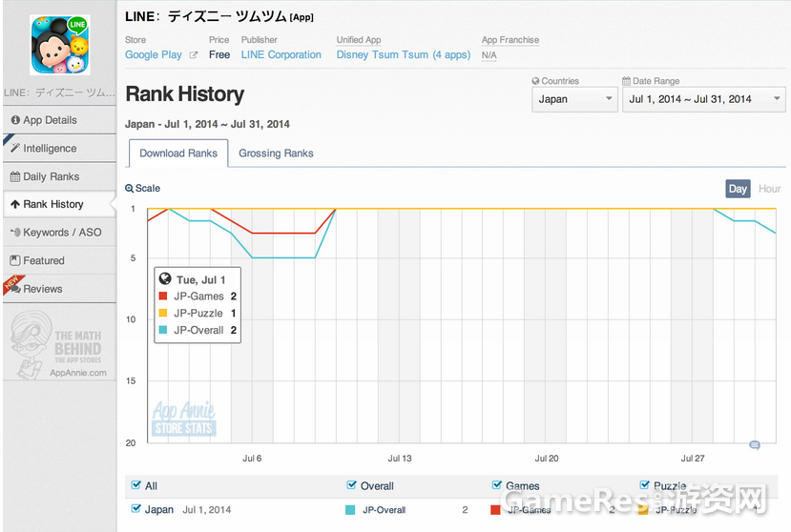Click the JP-Games red legend swatch
791x532 pixels.
[495, 510]
